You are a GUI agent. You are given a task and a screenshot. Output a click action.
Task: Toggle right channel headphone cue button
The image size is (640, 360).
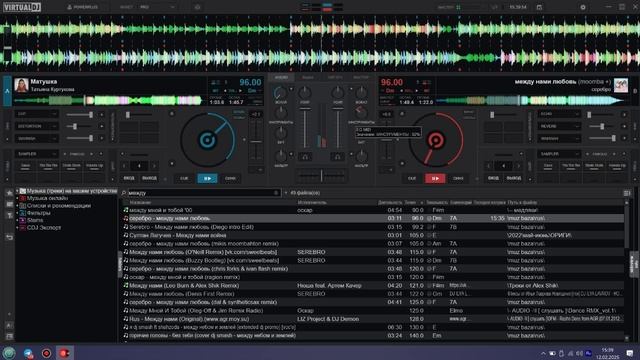tap(337, 156)
